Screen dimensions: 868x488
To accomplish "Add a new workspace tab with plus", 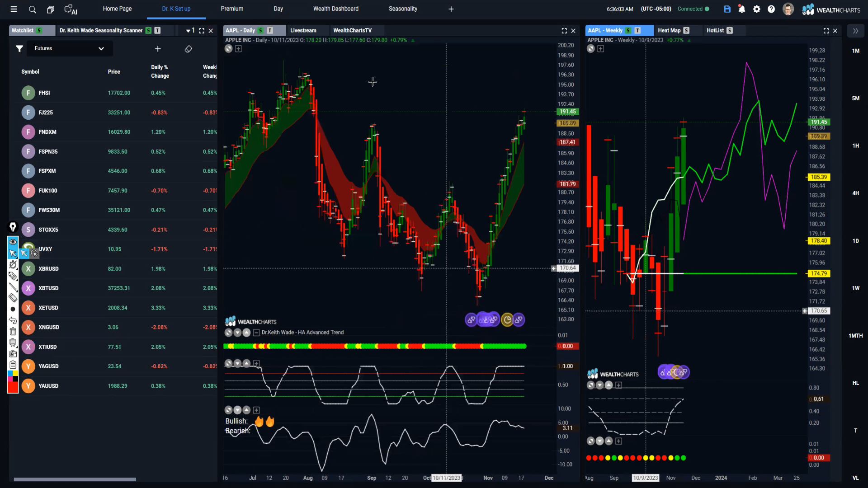I will click(451, 9).
